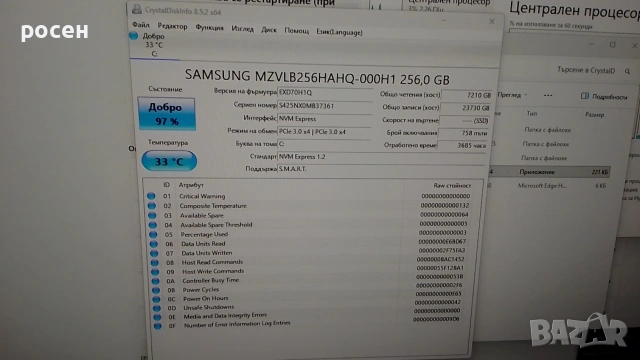The width and height of the screenshot is (640, 360).
Task: Click the status circle of Available Spare row
Action: coord(152,215)
